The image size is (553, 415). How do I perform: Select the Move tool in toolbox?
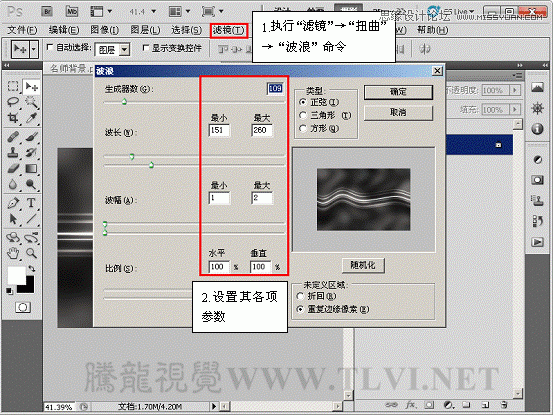click(31, 86)
